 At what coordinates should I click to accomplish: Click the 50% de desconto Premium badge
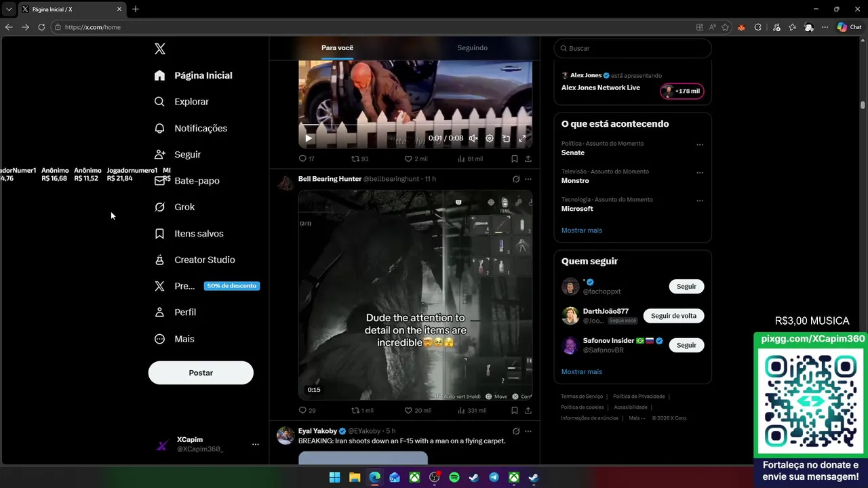pyautogui.click(x=231, y=286)
